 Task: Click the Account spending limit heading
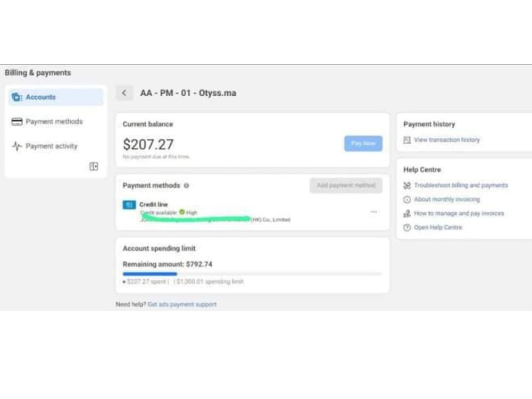pos(159,248)
